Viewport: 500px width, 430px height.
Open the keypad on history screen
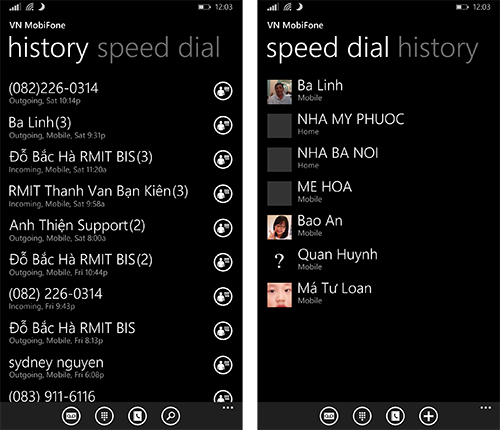[x=104, y=416]
